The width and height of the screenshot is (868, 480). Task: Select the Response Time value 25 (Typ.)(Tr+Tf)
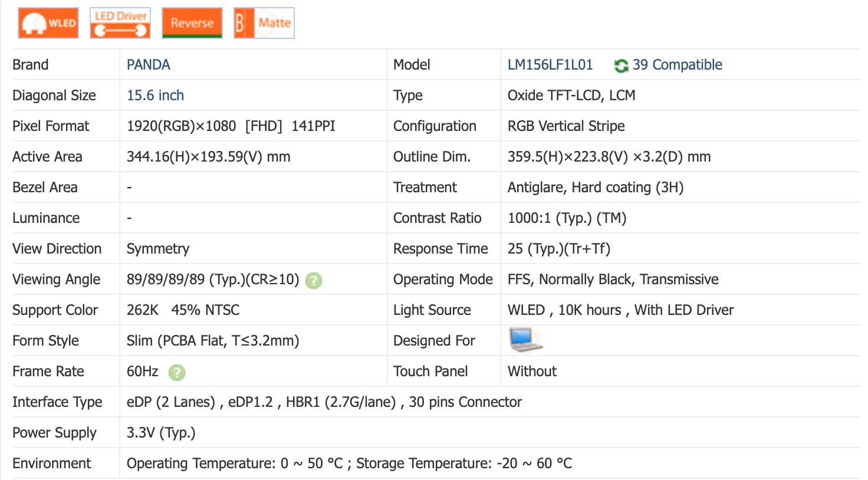tap(559, 249)
